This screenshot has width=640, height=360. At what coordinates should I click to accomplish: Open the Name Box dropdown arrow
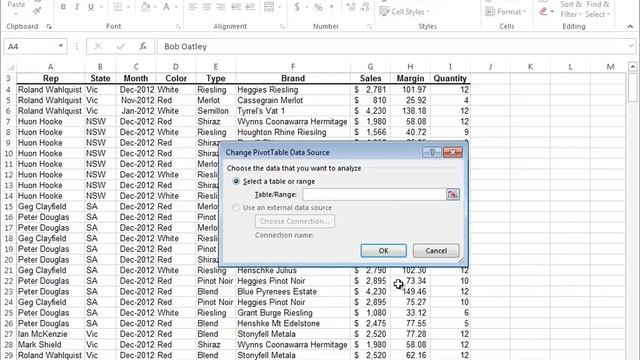(60, 46)
